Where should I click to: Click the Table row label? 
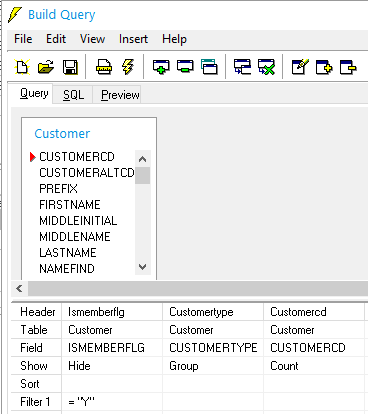[36, 330]
